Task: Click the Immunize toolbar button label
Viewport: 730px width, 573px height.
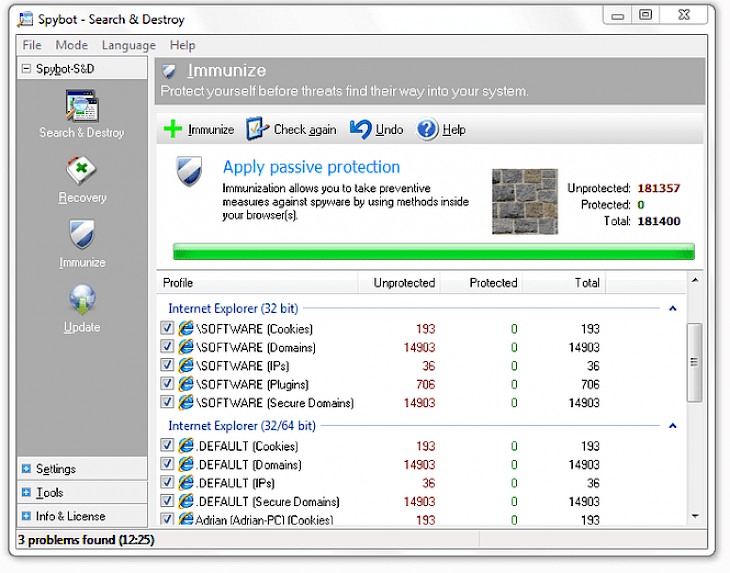Action: point(211,129)
